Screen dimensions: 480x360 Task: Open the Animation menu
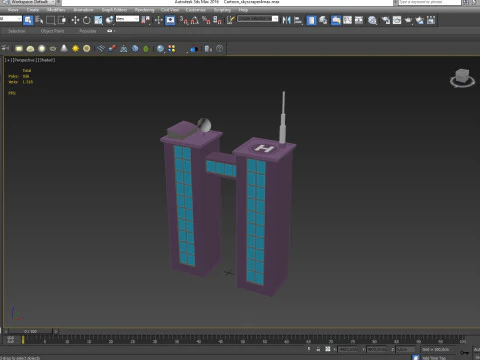tap(83, 10)
